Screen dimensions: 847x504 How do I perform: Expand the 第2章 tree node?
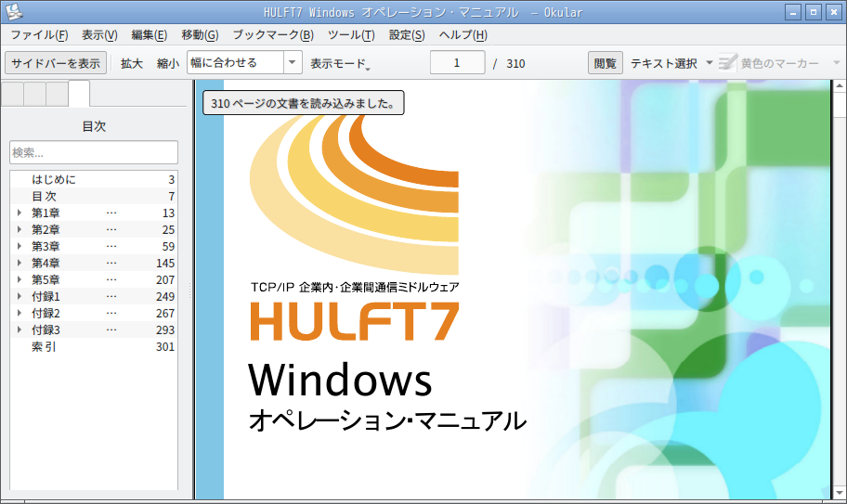(x=20, y=229)
